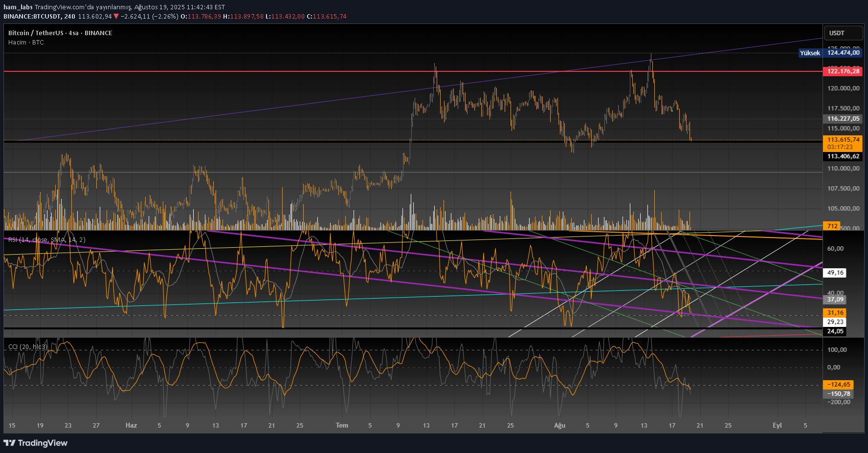868x453 pixels.
Task: Click the 37,09 RSI value label
Action: (x=835, y=300)
